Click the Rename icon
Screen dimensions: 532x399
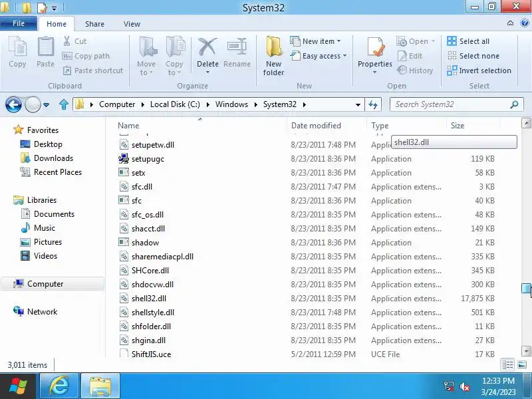(x=237, y=47)
